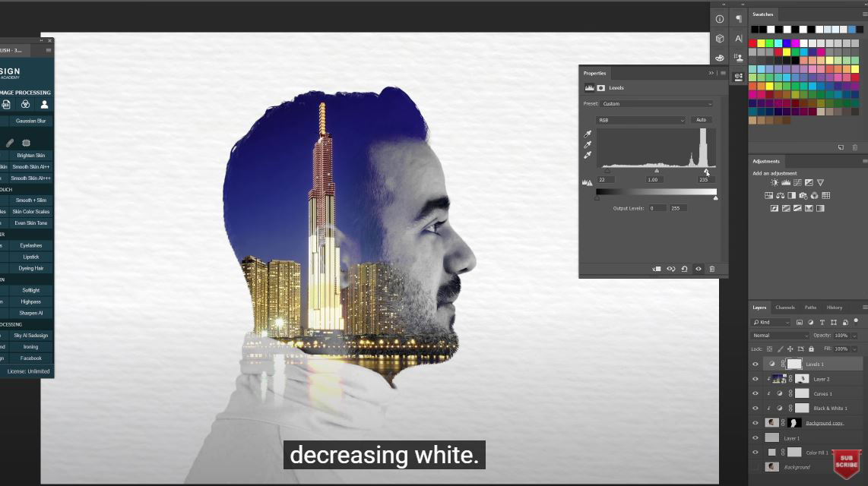Open the Adjustments panel flyout menu
The height and width of the screenshot is (486, 868).
[865, 161]
